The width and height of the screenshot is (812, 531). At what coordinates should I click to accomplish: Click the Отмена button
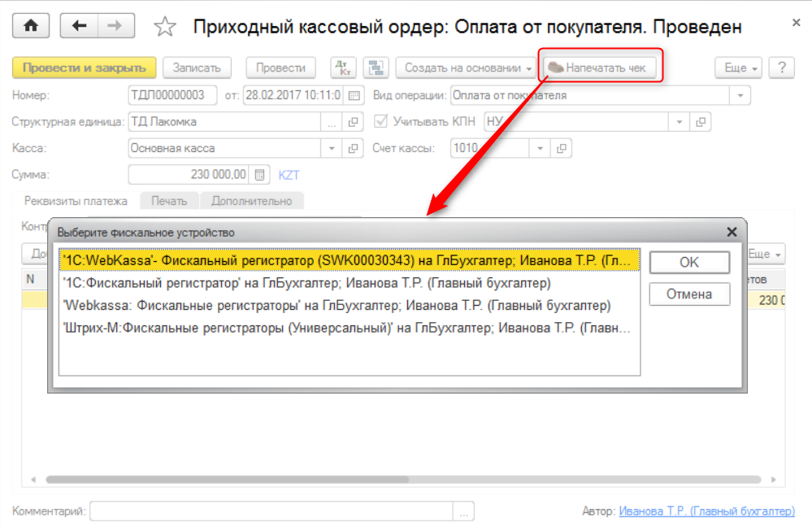click(x=688, y=294)
